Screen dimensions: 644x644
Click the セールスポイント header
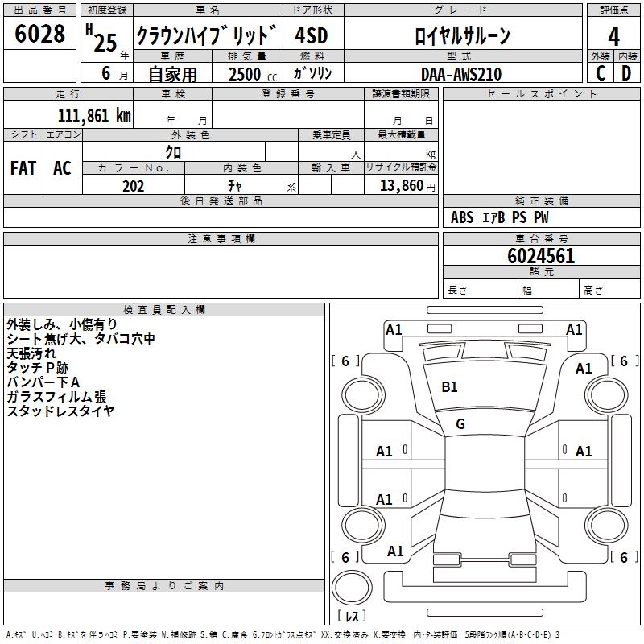[x=541, y=93]
